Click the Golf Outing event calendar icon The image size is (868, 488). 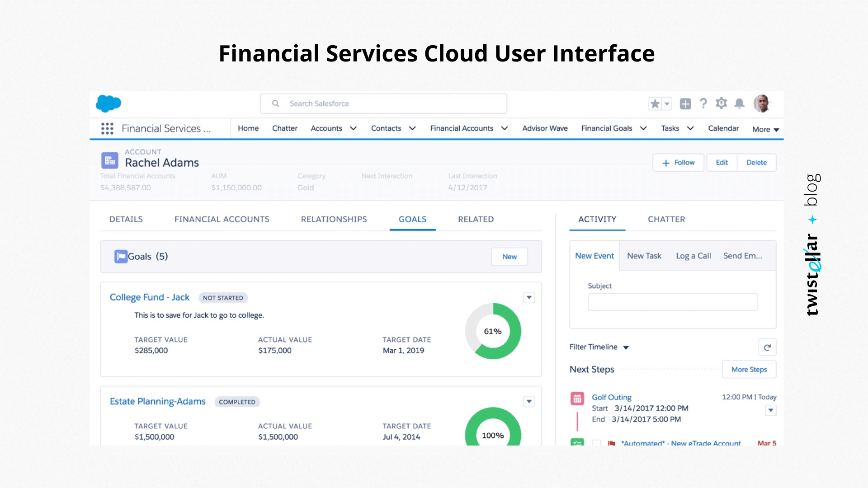pyautogui.click(x=577, y=399)
